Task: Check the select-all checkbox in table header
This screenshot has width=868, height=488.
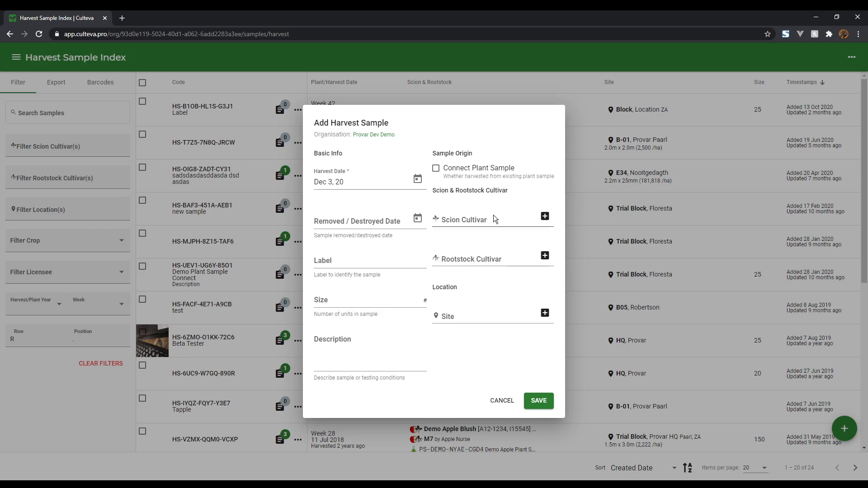Action: pyautogui.click(x=143, y=82)
